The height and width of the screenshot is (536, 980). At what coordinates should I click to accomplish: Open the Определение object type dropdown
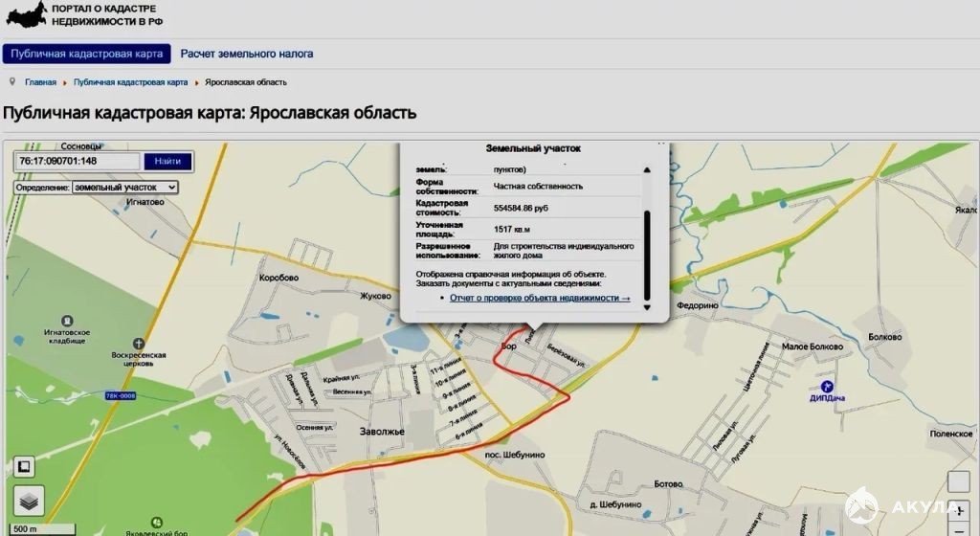coord(125,188)
